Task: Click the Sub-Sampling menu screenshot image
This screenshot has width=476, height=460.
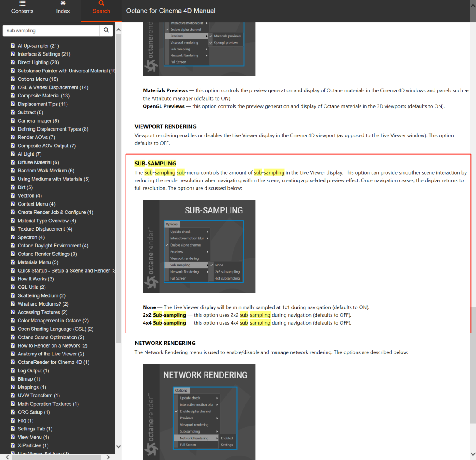Action: 199,247
